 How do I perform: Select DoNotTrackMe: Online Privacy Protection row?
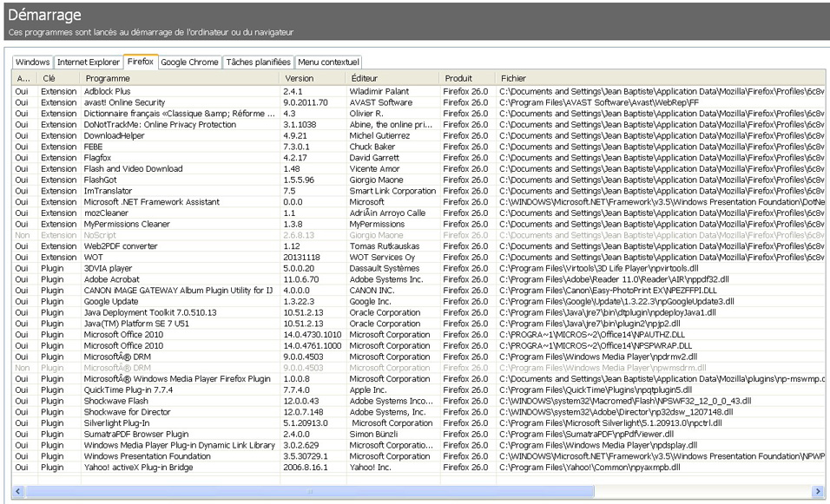[x=418, y=125]
